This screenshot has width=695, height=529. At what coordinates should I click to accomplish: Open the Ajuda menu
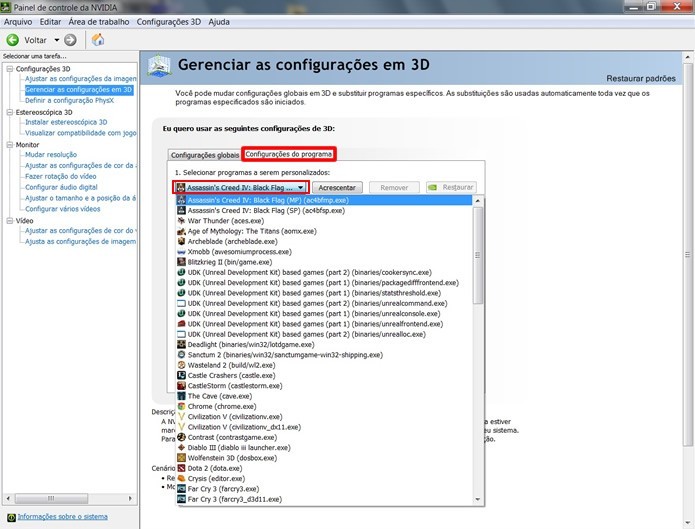pyautogui.click(x=219, y=22)
